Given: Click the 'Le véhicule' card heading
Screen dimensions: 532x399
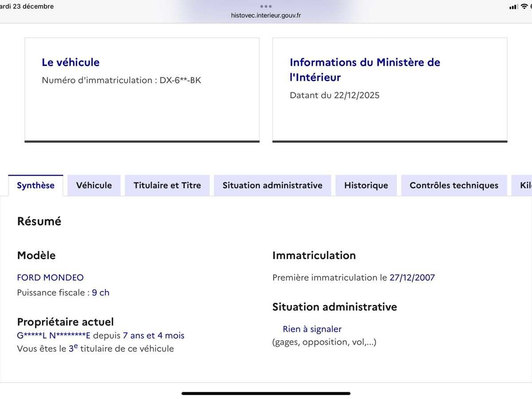Looking at the screenshot, I should [70, 63].
